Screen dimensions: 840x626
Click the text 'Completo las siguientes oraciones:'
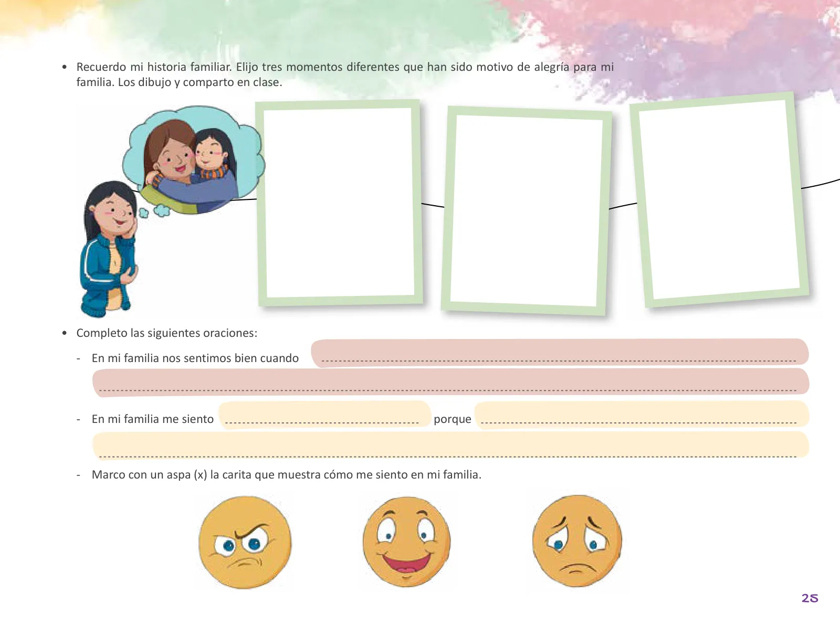tap(167, 333)
